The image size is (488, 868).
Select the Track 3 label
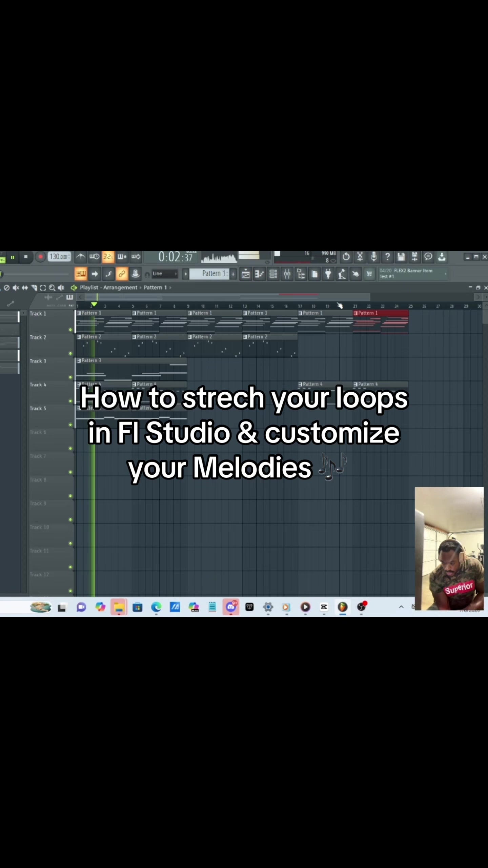pyautogui.click(x=38, y=361)
